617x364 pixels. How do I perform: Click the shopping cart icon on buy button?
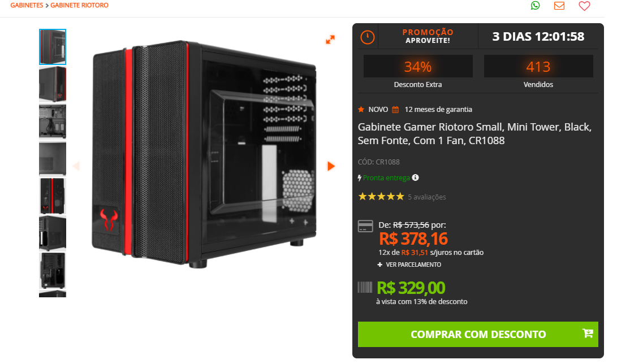pos(588,333)
